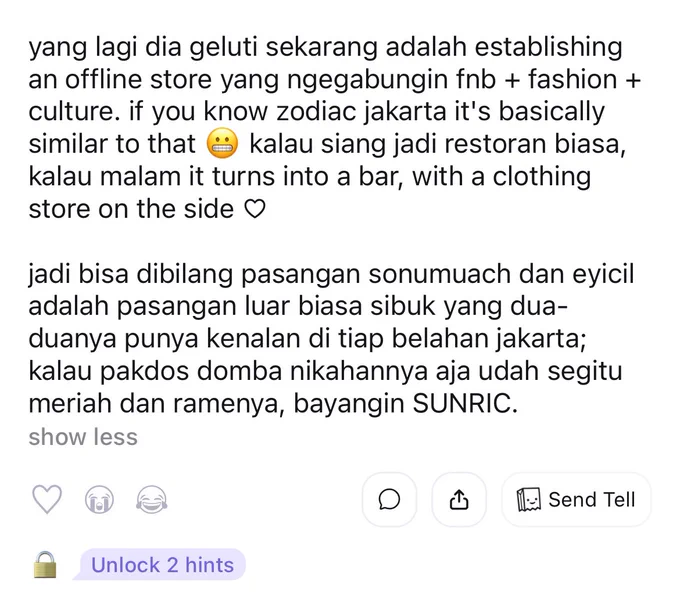Click the white heart symbol after 'side'
Image resolution: width=680 pixels, height=614 pixels.
[255, 209]
